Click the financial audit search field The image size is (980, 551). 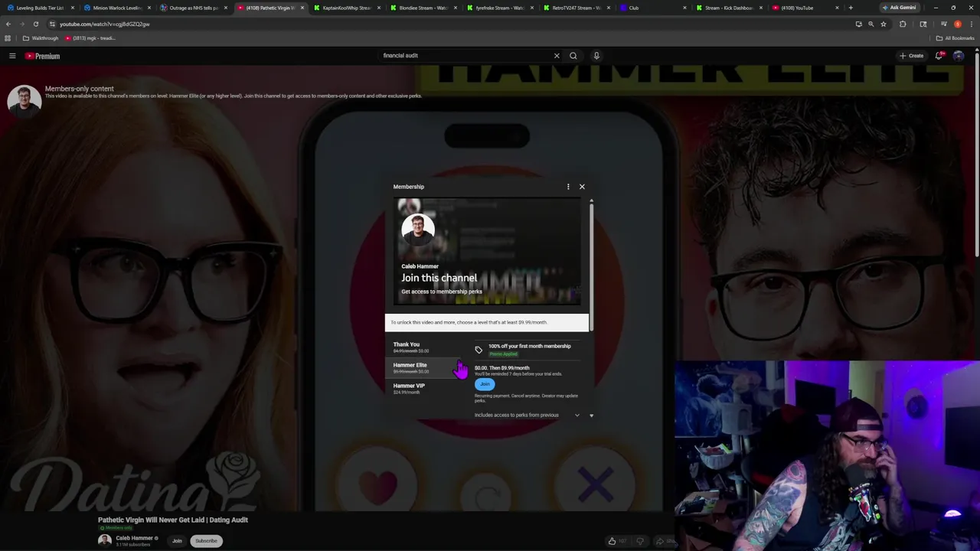click(x=467, y=56)
